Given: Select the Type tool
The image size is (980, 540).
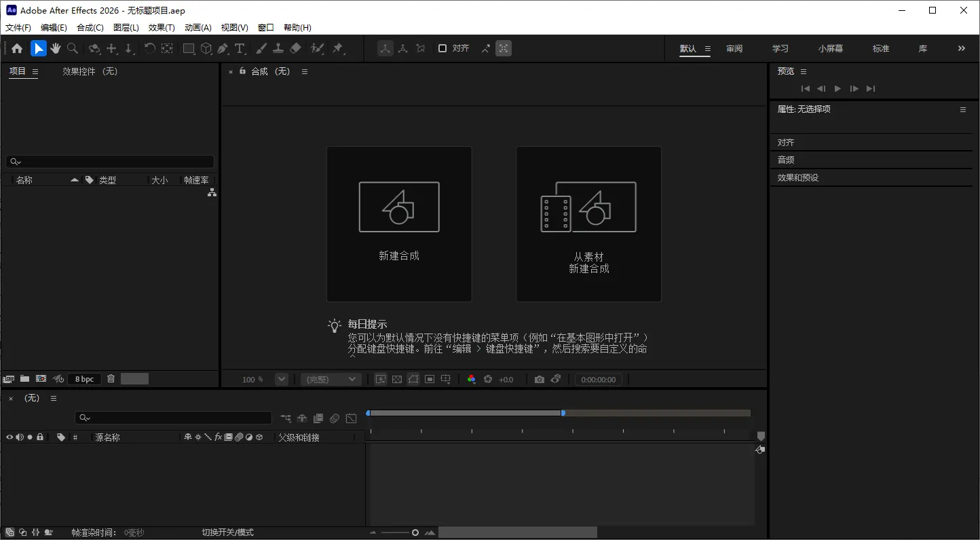Looking at the screenshot, I should pyautogui.click(x=240, y=48).
